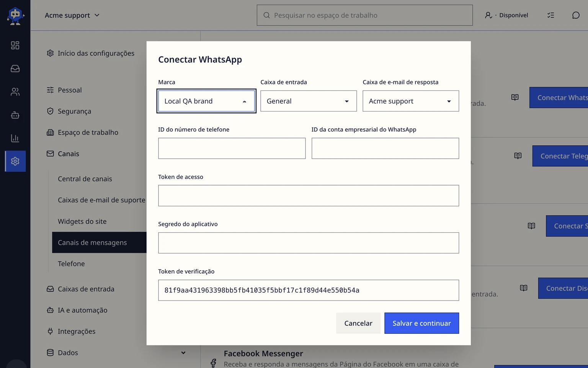Click the Cancelar button
The width and height of the screenshot is (588, 368).
point(358,323)
